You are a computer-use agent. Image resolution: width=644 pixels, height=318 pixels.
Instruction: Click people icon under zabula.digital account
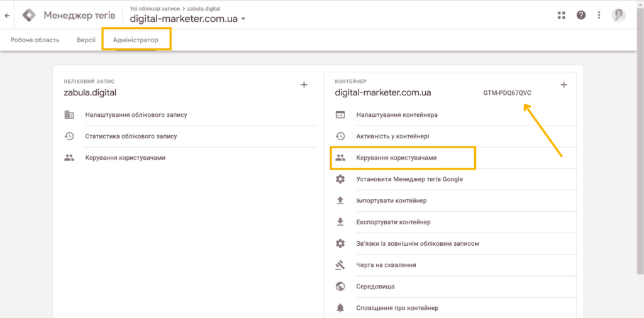click(x=69, y=158)
